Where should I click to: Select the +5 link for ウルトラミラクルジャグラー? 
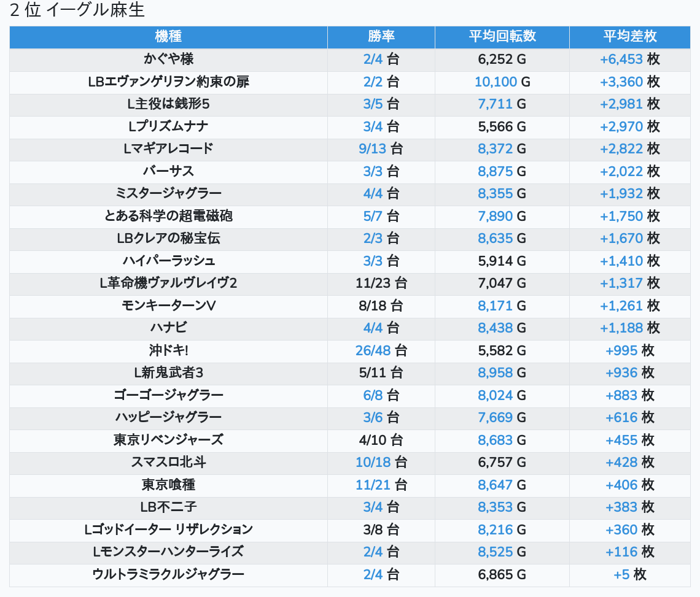click(x=621, y=574)
